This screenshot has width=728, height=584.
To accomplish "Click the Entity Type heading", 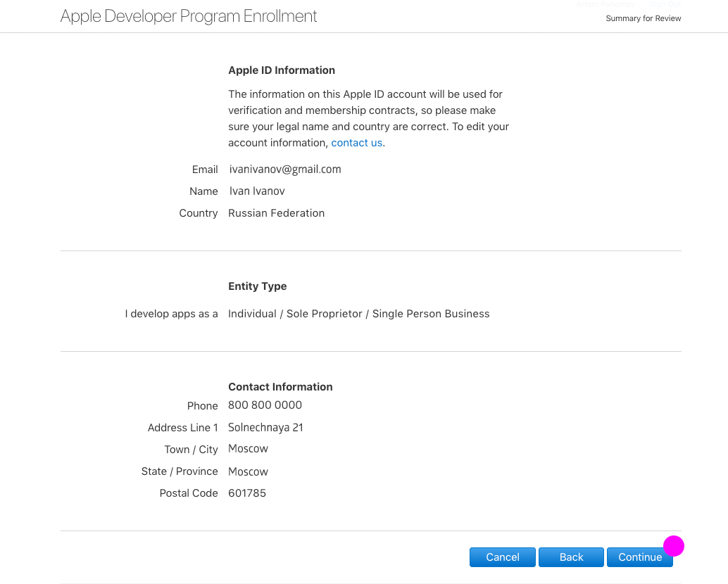I will point(257,286).
